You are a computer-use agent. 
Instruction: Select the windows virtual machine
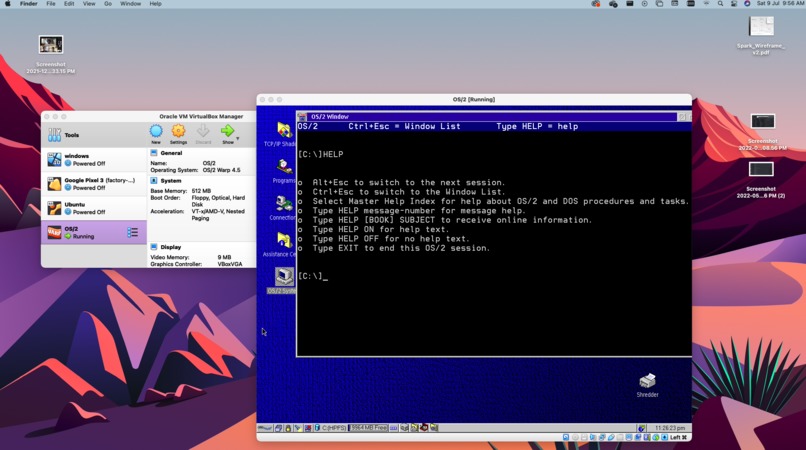point(94,159)
